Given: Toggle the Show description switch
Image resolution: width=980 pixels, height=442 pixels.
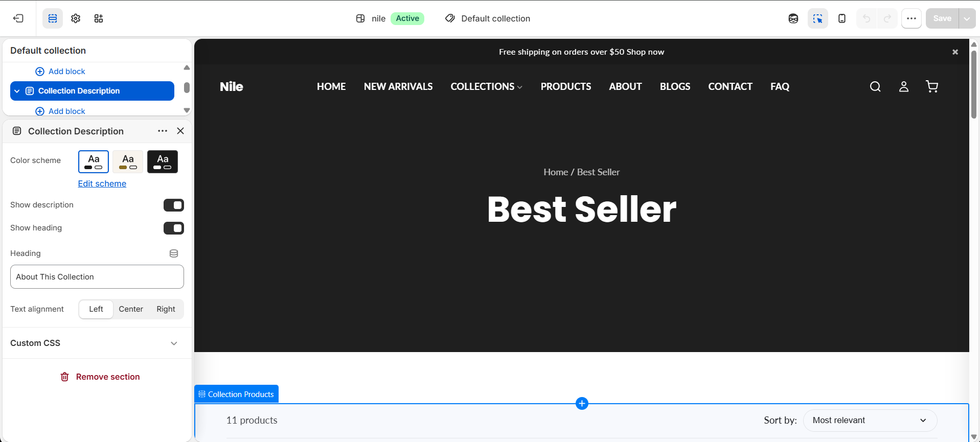Looking at the screenshot, I should pyautogui.click(x=174, y=205).
